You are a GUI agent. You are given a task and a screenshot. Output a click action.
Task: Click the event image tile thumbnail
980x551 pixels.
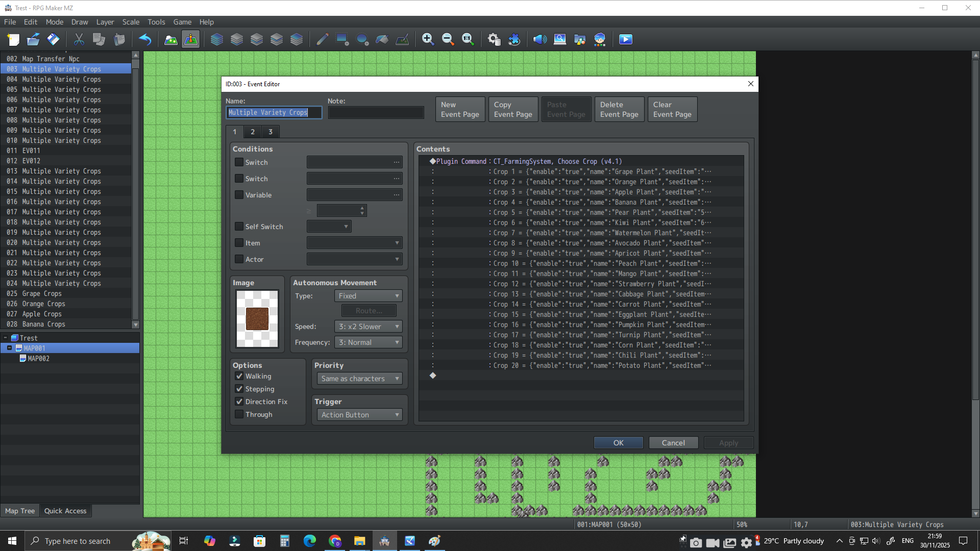point(257,319)
